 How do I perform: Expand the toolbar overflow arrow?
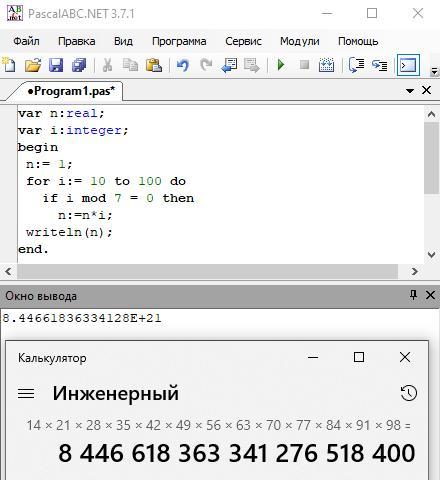click(x=434, y=71)
